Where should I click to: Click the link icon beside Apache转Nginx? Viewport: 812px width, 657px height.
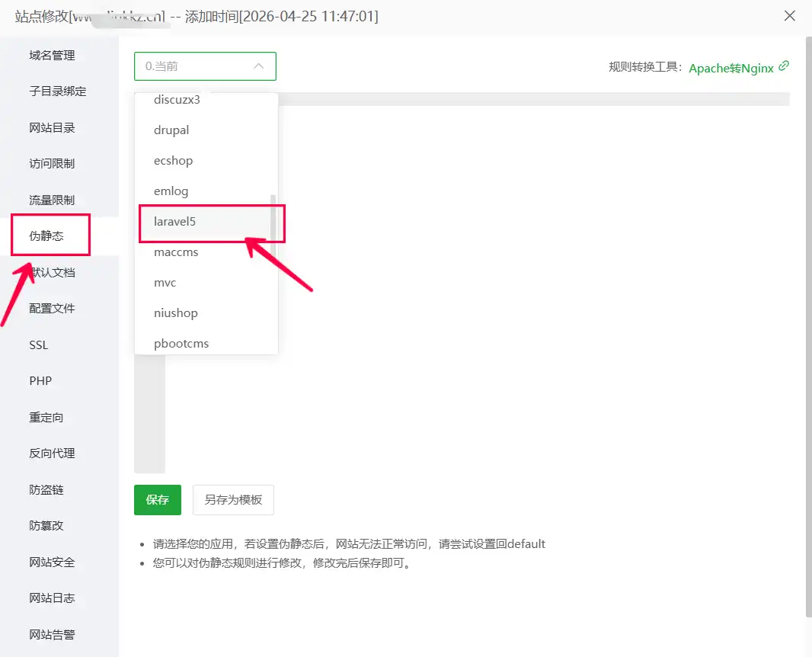784,66
